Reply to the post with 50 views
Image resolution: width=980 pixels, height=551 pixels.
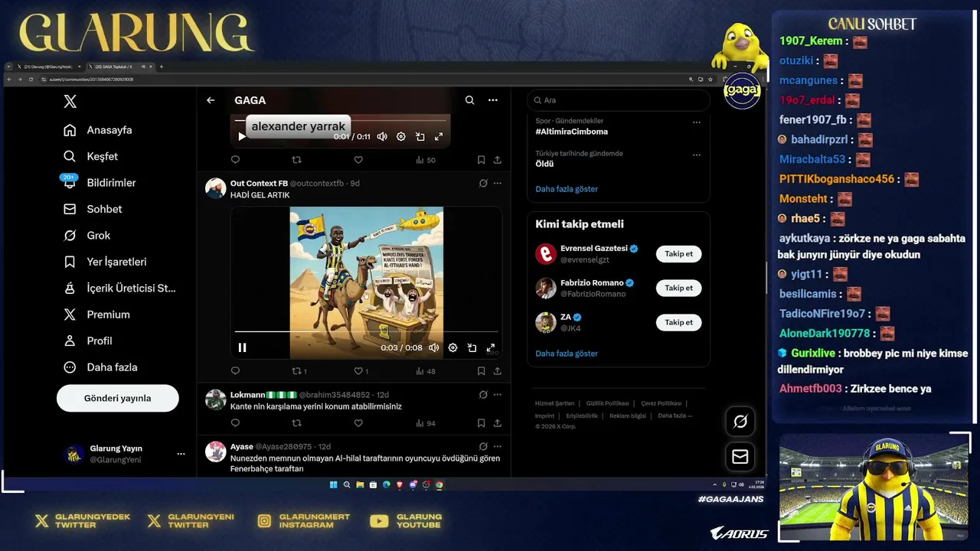point(235,160)
